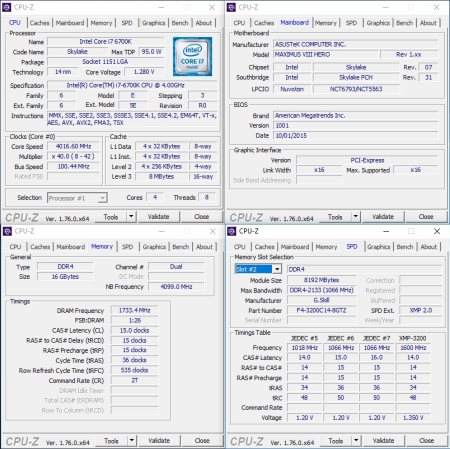Open Tools dropdown arrow in the Mainboard window
The width and height of the screenshot is (450, 449).
[356, 217]
